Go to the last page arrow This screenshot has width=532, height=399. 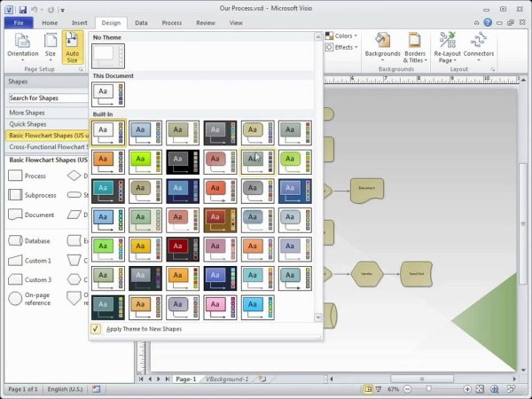(x=168, y=379)
